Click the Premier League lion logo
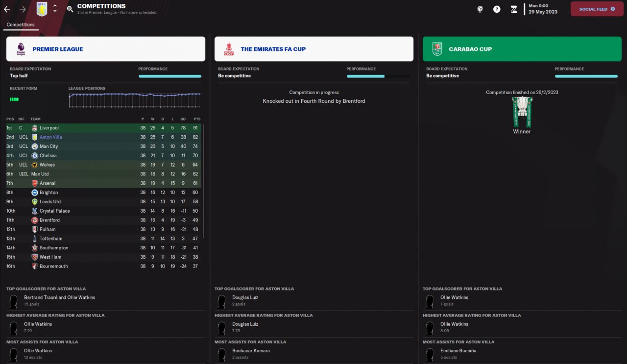Viewport: 627px width, 364px height. 21,49
